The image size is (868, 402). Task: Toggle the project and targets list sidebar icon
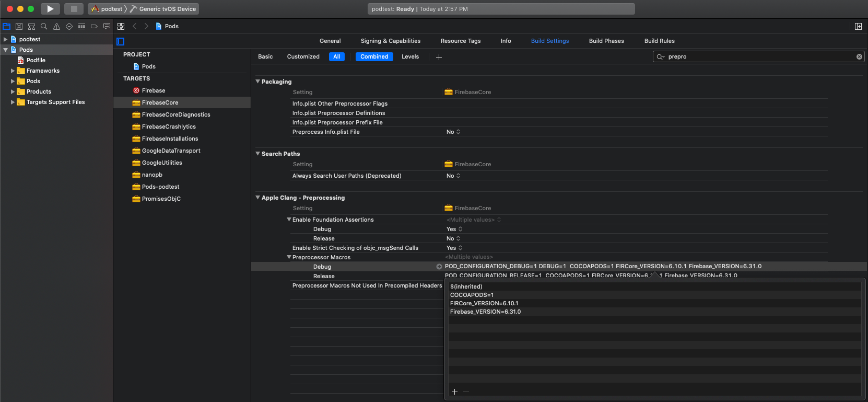click(121, 41)
